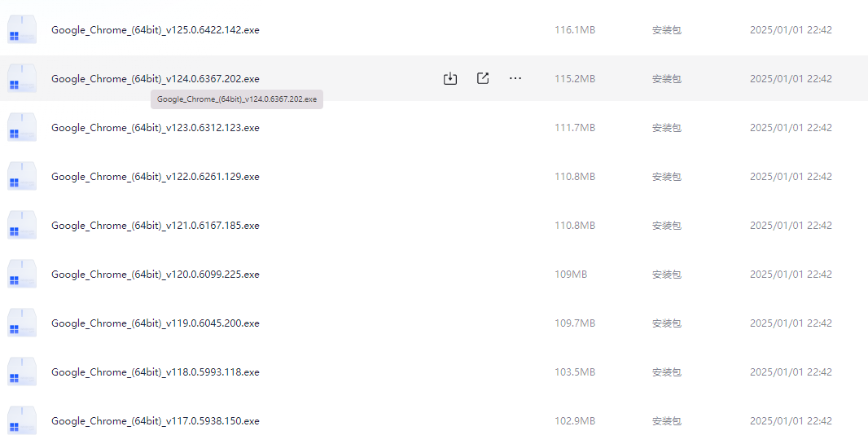This screenshot has width=868, height=444.
Task: Click file icon of Chrome v118.0.5993.118
Action: 22,372
